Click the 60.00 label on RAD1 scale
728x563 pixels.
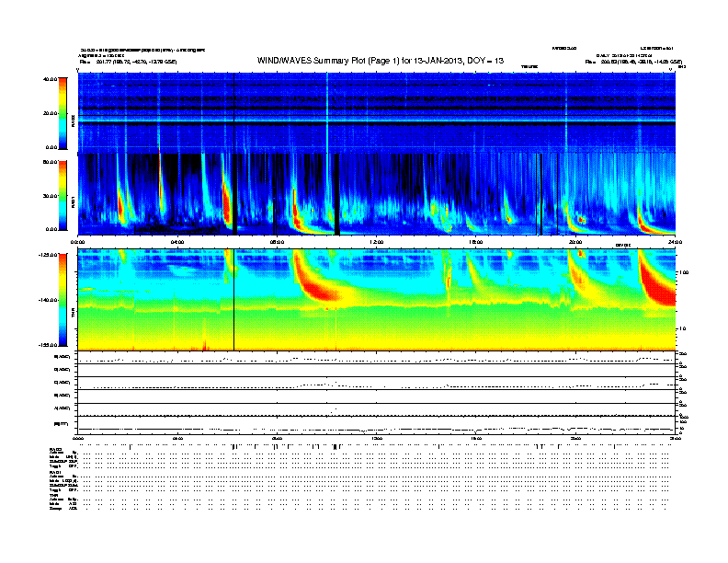click(50, 162)
